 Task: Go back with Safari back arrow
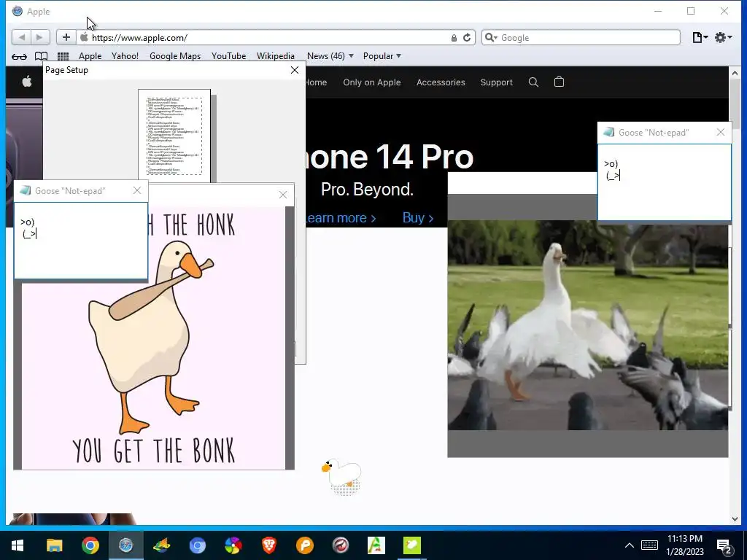[x=21, y=38]
